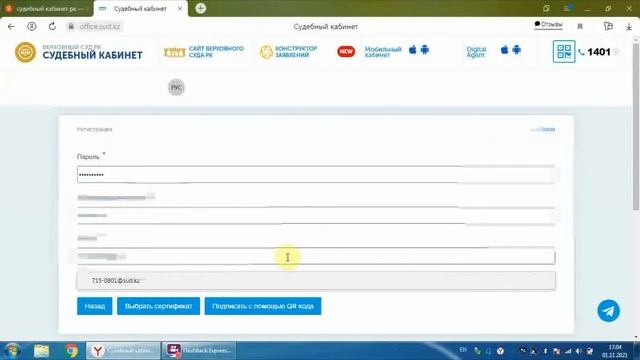
Task: Click the Android icon beside Digital Agent
Action: tap(516, 50)
